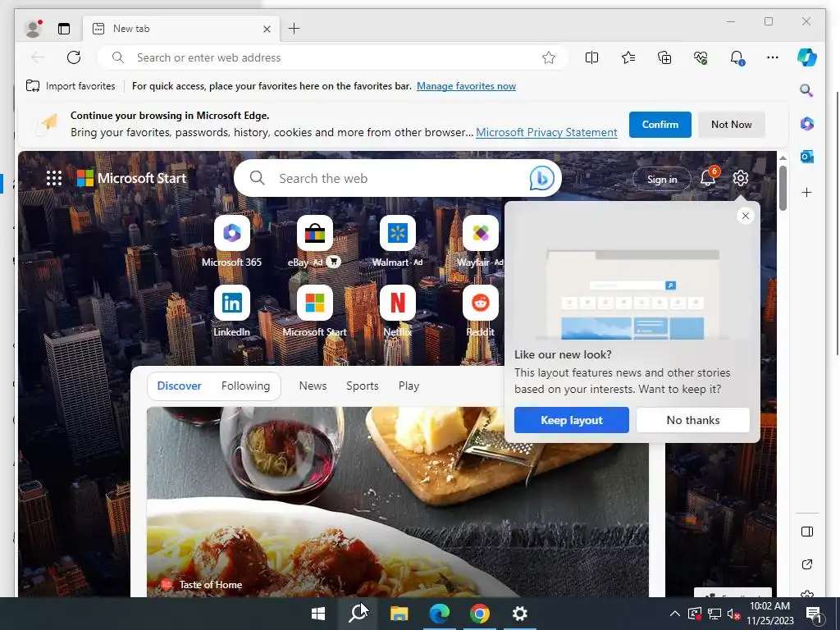Switch to the Play tab
840x630 pixels.
point(409,386)
